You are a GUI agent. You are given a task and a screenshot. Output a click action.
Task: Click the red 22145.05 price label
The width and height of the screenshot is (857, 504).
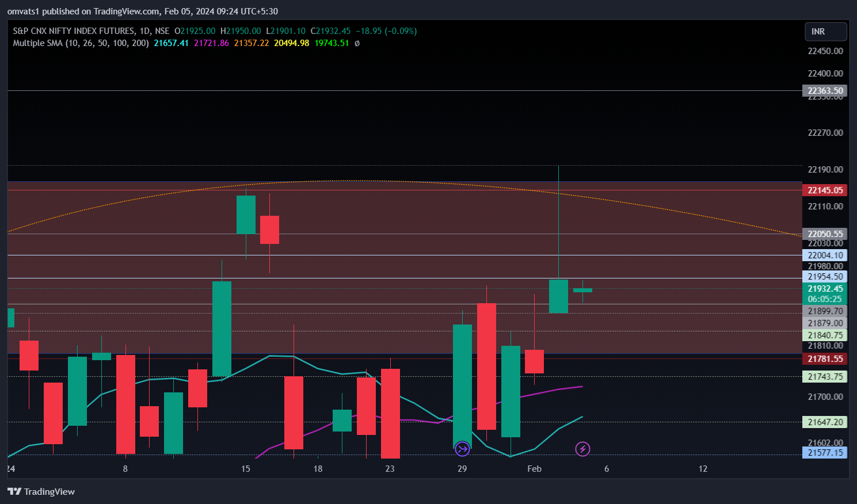pos(825,190)
